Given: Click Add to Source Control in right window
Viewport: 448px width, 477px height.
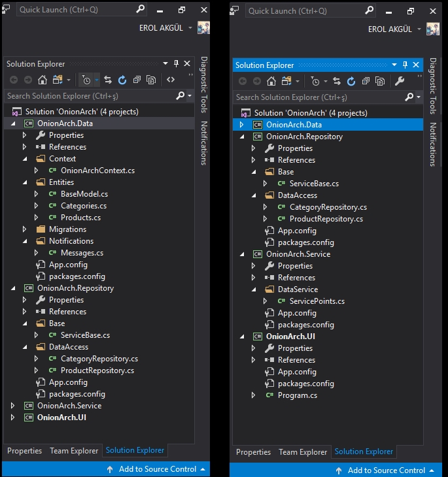Looking at the screenshot, I should point(386,470).
